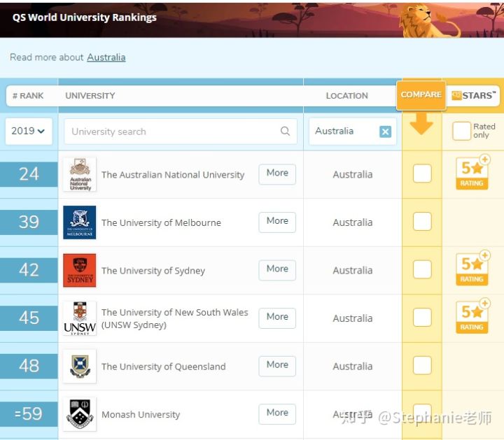Focus the University search field

coord(181,131)
